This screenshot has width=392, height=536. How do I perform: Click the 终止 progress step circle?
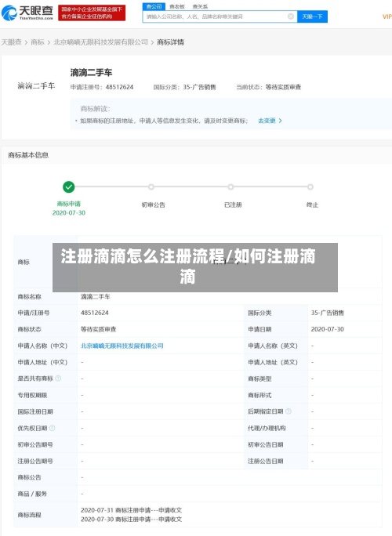(x=310, y=187)
